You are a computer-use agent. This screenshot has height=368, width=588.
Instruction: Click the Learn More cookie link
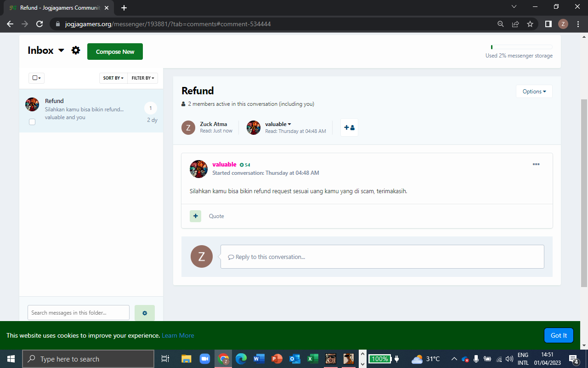click(x=178, y=335)
